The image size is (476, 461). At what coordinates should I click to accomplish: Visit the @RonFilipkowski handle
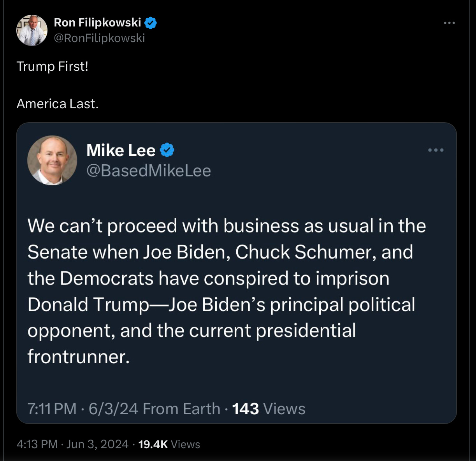(99, 38)
